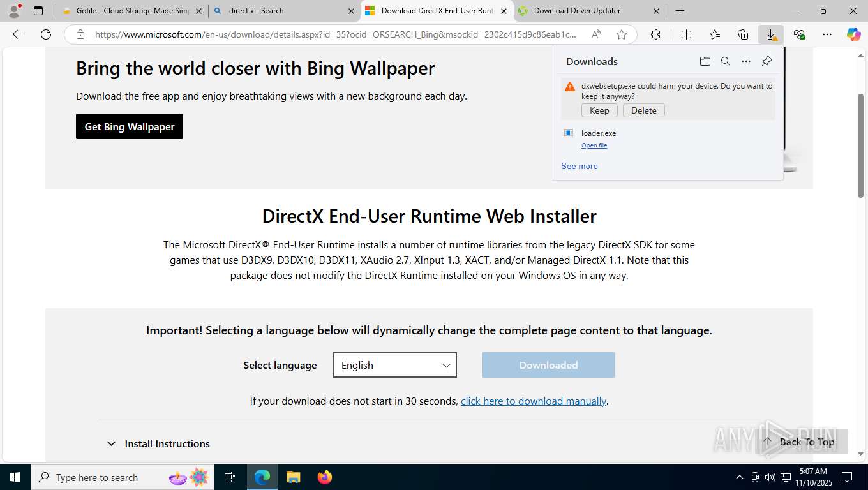Click the address bar URL field
The image size is (868, 490).
tap(335, 34)
